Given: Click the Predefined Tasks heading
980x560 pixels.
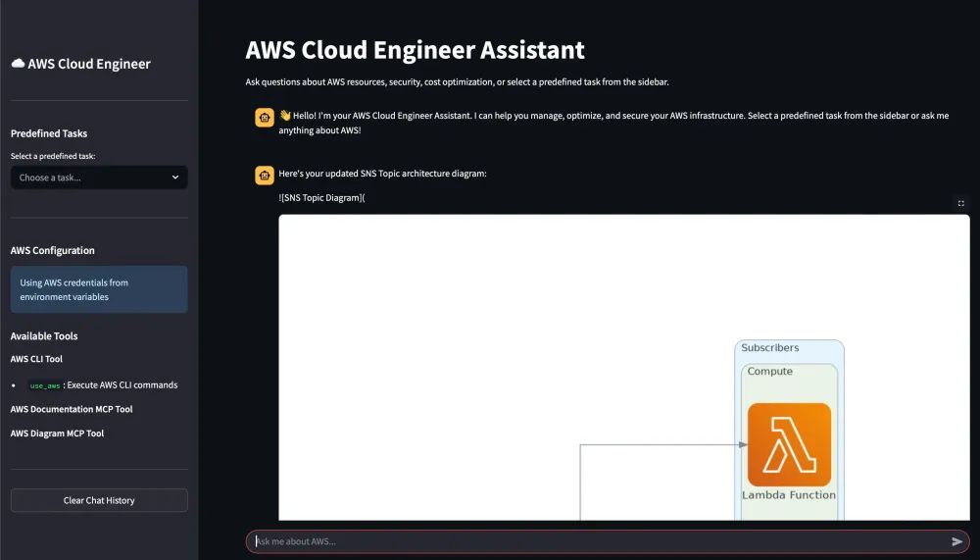Looking at the screenshot, I should point(49,133).
